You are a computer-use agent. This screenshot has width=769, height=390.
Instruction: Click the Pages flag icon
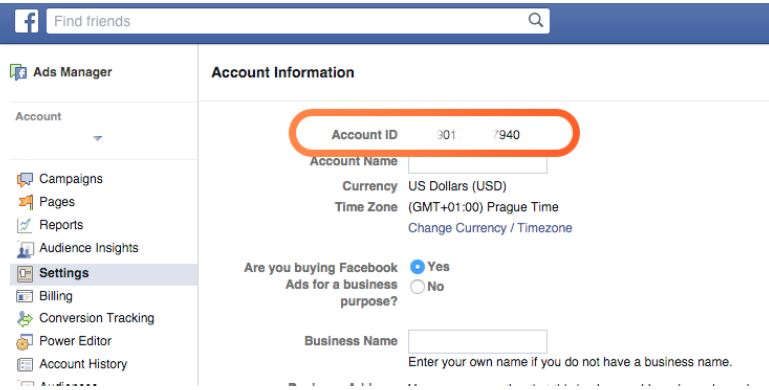[25, 202]
